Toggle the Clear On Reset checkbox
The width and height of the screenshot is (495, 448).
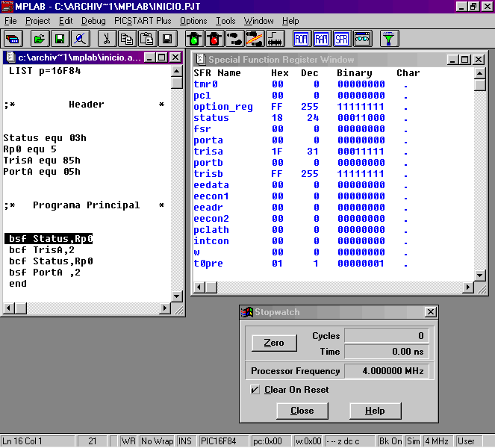pyautogui.click(x=255, y=390)
